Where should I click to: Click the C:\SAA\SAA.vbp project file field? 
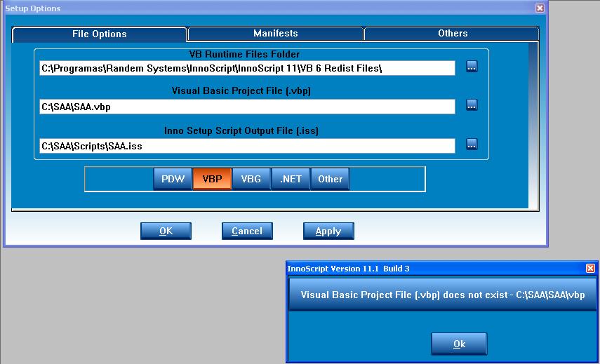coord(247,107)
